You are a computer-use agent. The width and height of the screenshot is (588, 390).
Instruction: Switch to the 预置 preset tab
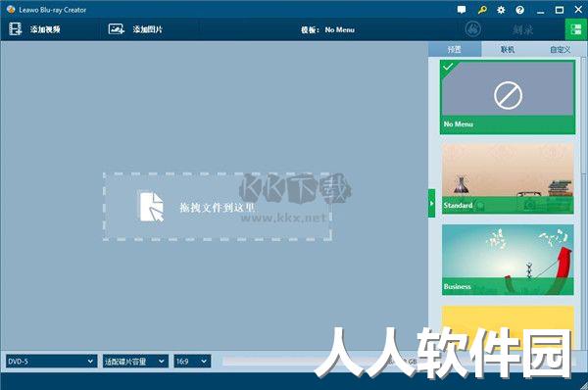[x=455, y=49]
